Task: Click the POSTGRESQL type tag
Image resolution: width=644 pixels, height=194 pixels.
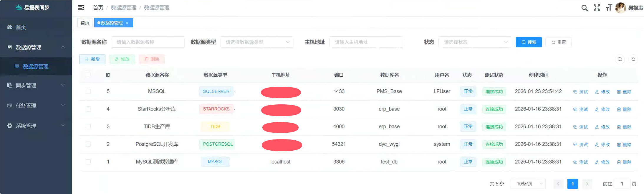Action: [x=218, y=144]
